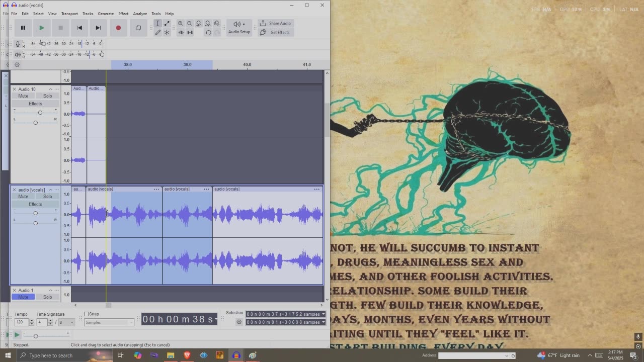The height and width of the screenshot is (362, 644).
Task: Open the Brave browser from the taskbar
Action: [x=187, y=355]
